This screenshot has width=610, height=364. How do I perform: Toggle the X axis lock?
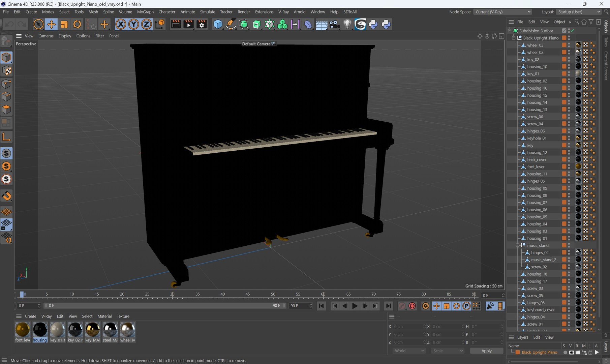121,24
